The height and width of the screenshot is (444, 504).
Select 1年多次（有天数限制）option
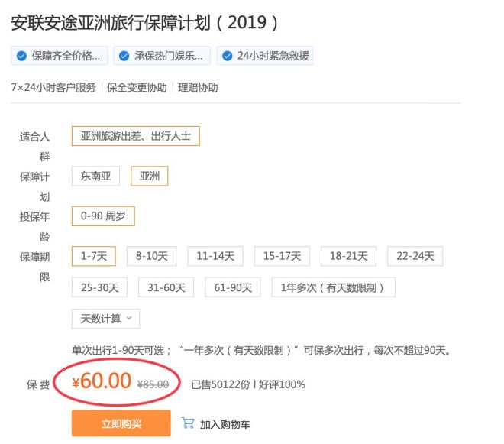pos(333,287)
